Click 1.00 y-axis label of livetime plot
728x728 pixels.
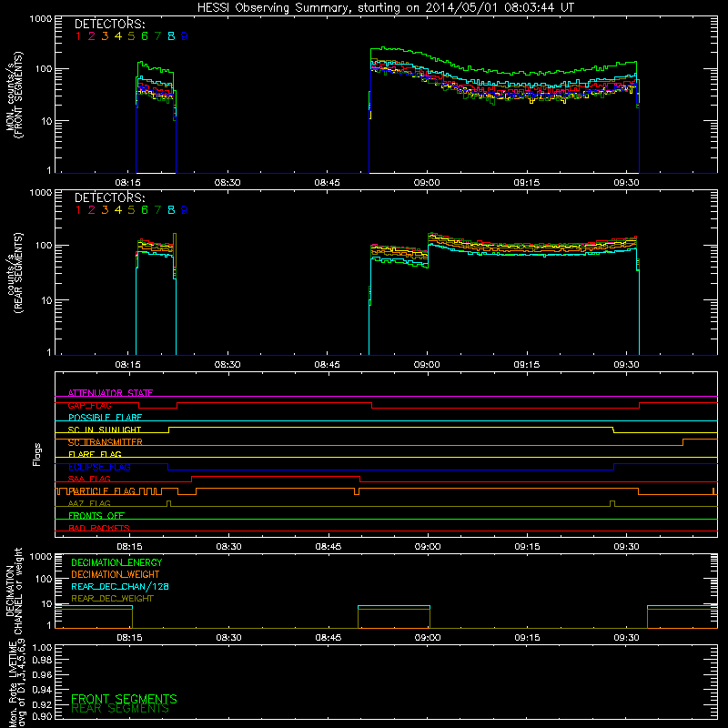[42, 648]
